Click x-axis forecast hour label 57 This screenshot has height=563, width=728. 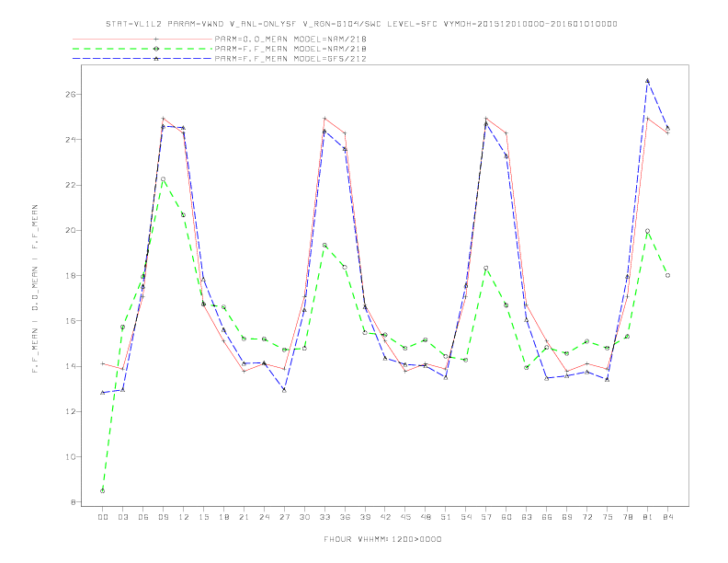point(486,517)
